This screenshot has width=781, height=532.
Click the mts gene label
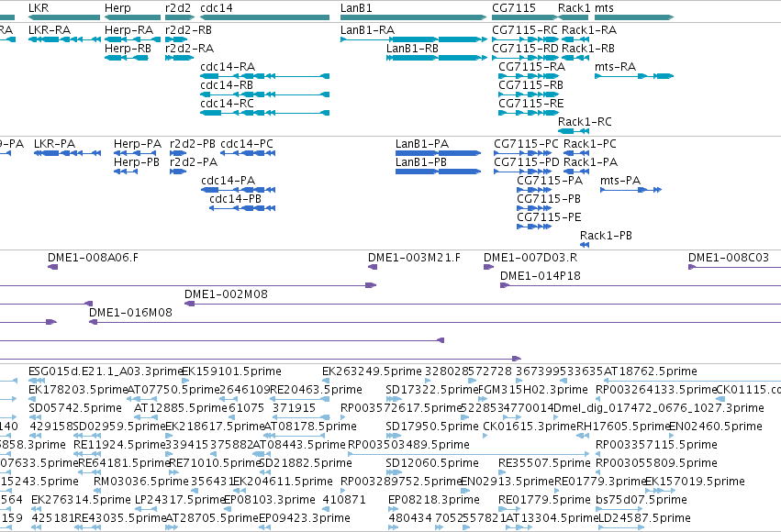(x=604, y=8)
